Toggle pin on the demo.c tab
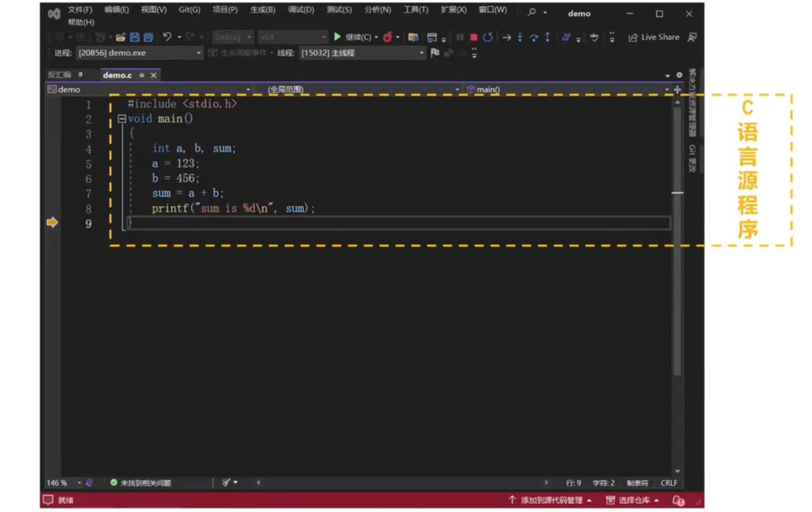Viewport: 812px width, 512px height. click(x=141, y=75)
